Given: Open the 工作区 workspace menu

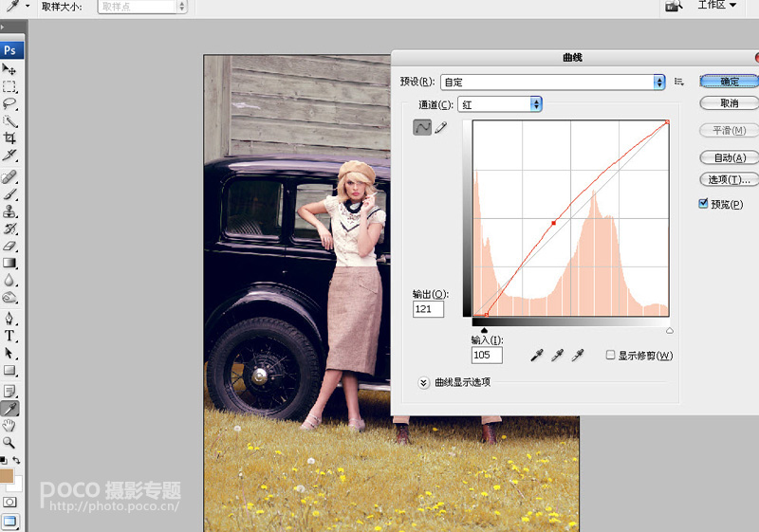Looking at the screenshot, I should 717,6.
